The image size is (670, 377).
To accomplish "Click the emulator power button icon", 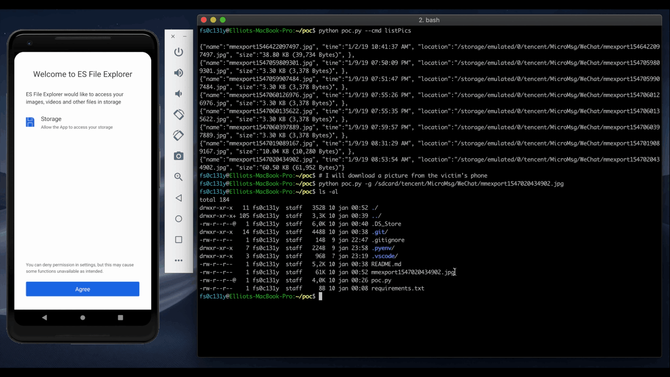I will tap(179, 52).
